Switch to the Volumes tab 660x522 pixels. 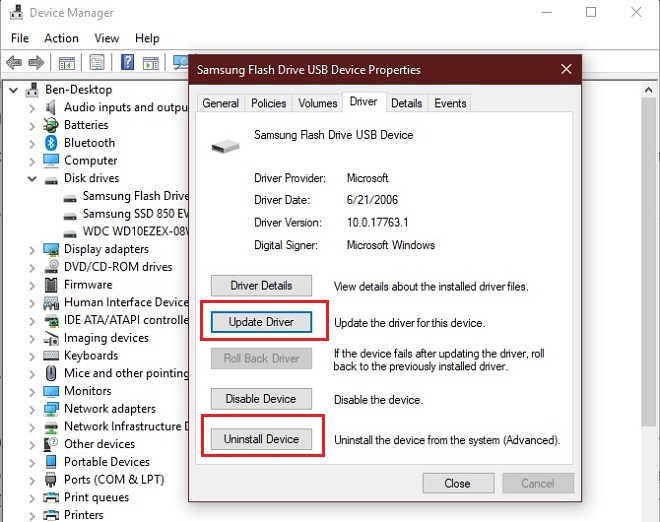pos(318,103)
